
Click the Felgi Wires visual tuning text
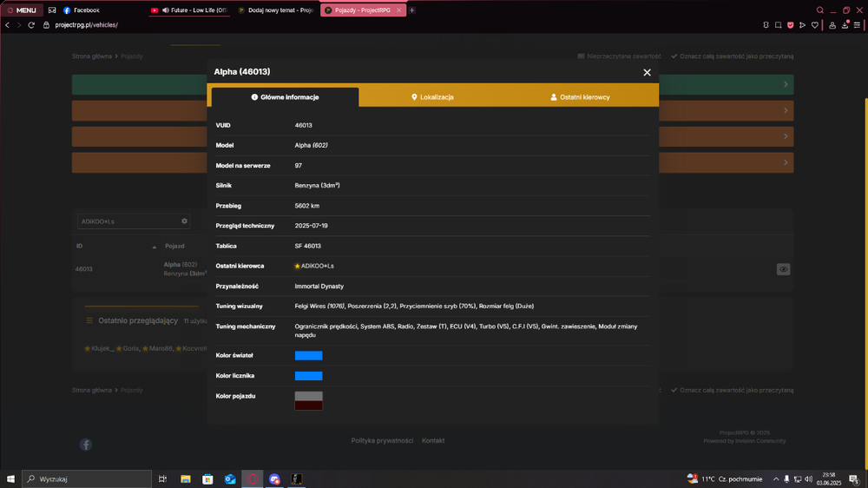(x=319, y=306)
